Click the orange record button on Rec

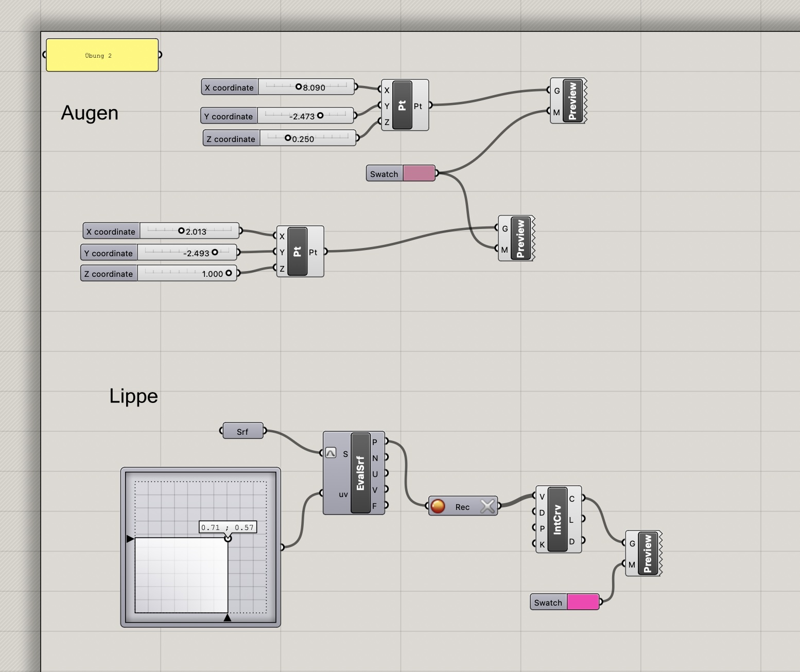[x=438, y=506]
